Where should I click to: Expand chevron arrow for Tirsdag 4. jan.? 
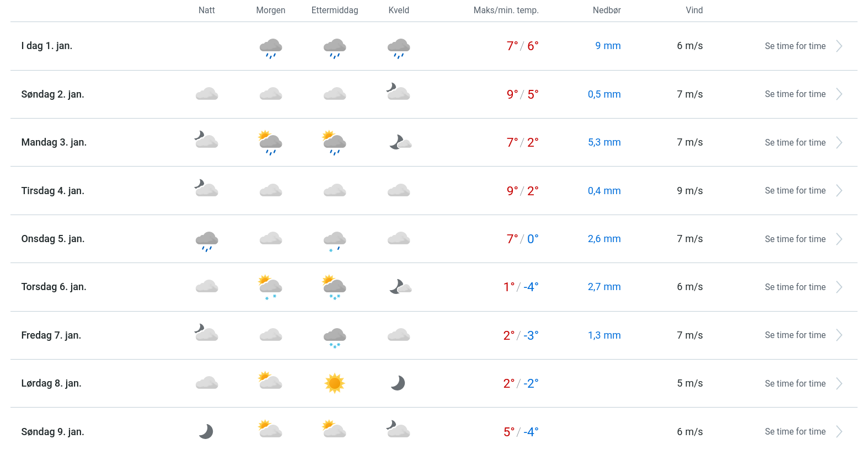pos(839,191)
